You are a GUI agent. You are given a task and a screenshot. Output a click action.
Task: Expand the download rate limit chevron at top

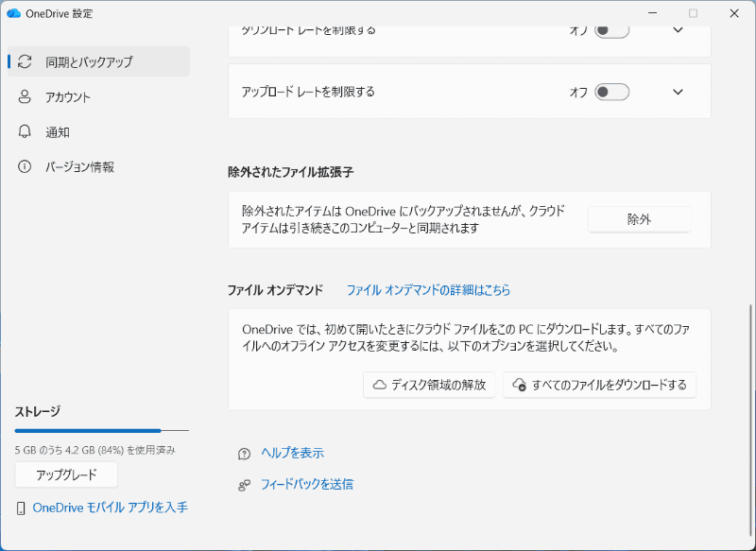[678, 30]
